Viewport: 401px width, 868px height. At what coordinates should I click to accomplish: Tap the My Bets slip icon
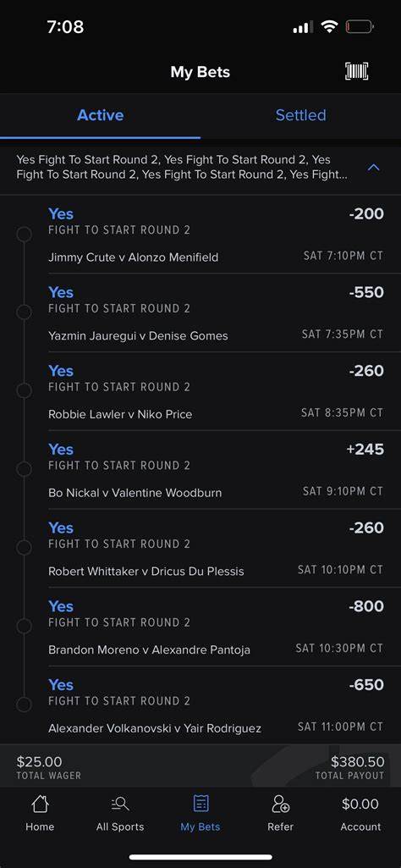[x=200, y=804]
